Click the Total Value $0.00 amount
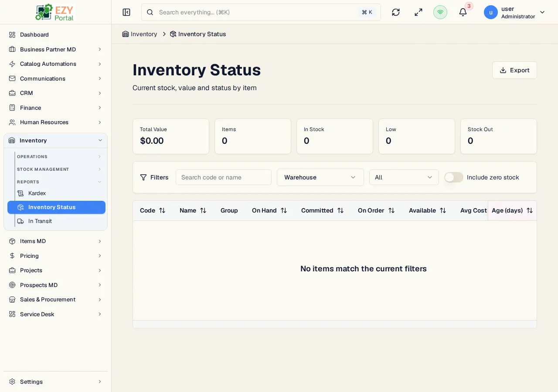The height and width of the screenshot is (392, 558). tap(152, 141)
